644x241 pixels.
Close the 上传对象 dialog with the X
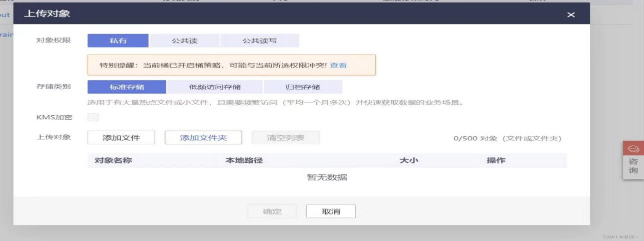pos(571,15)
